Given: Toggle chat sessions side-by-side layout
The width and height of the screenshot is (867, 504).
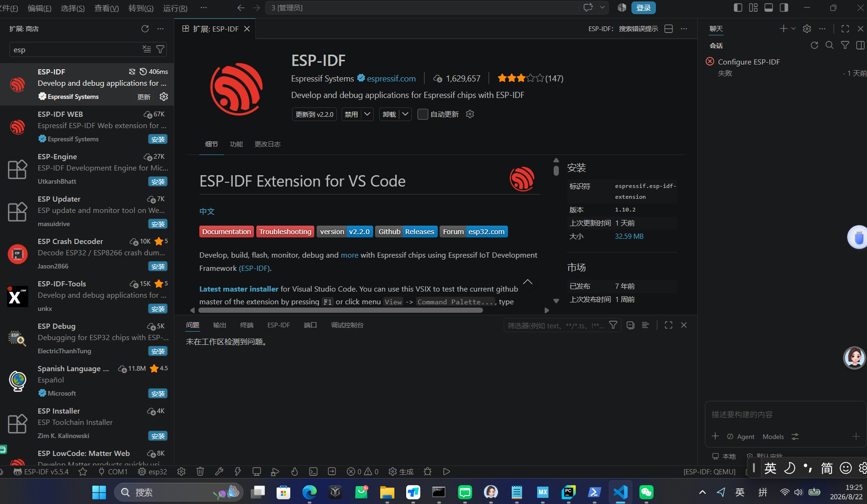Looking at the screenshot, I should [860, 45].
